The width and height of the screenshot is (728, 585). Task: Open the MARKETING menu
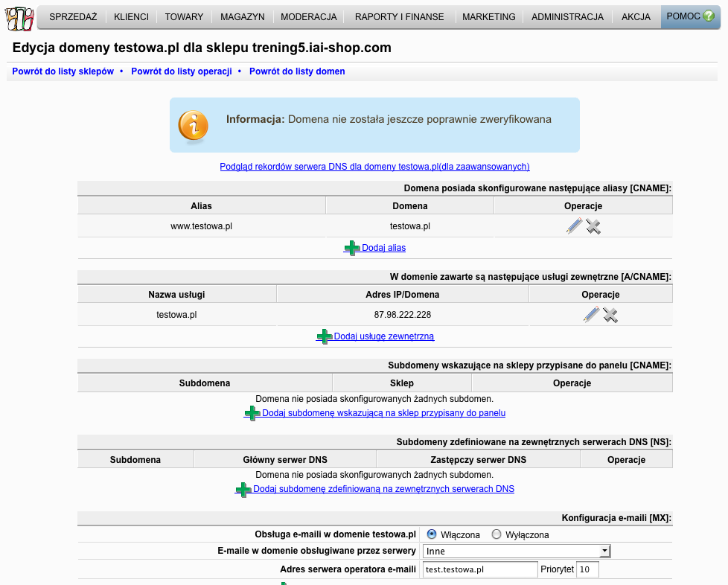pos(488,16)
